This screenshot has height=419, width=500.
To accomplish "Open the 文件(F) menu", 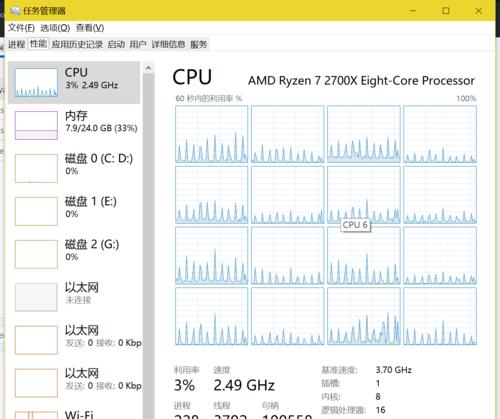I will click(21, 28).
